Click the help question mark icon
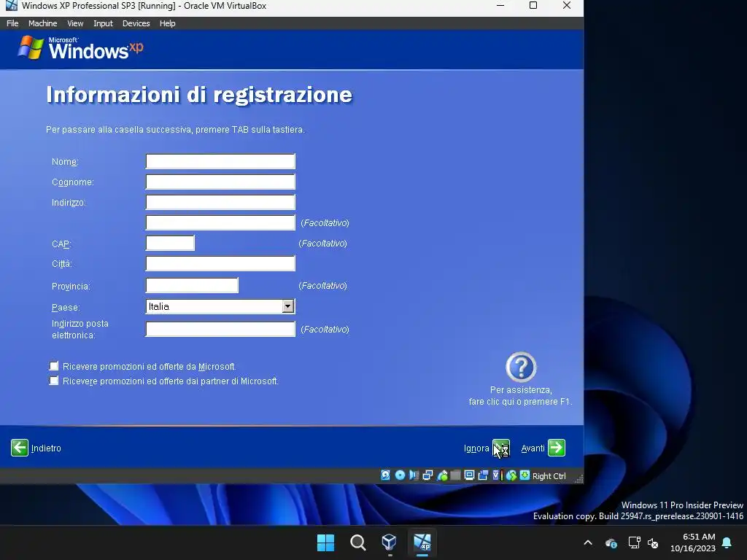Screen dimensions: 747x560 521,367
